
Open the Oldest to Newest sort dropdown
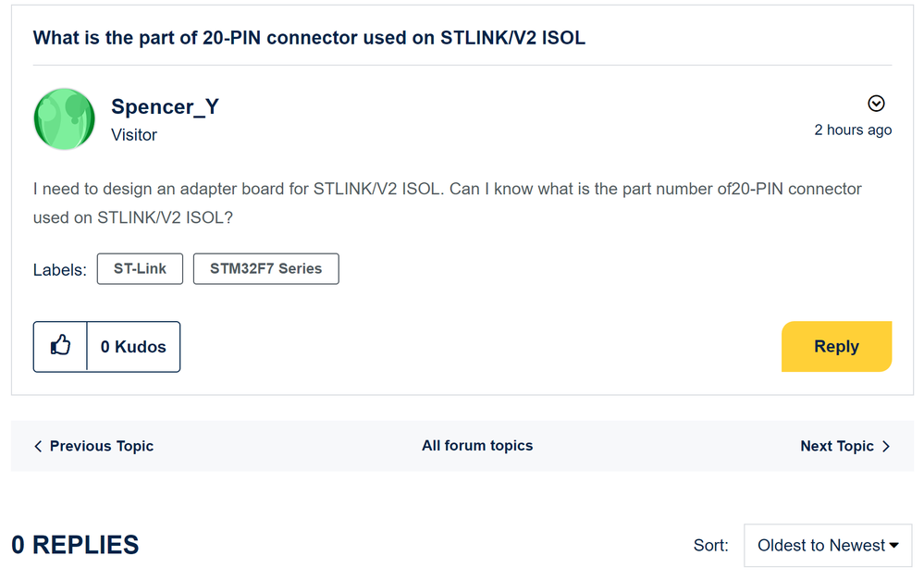click(x=828, y=545)
